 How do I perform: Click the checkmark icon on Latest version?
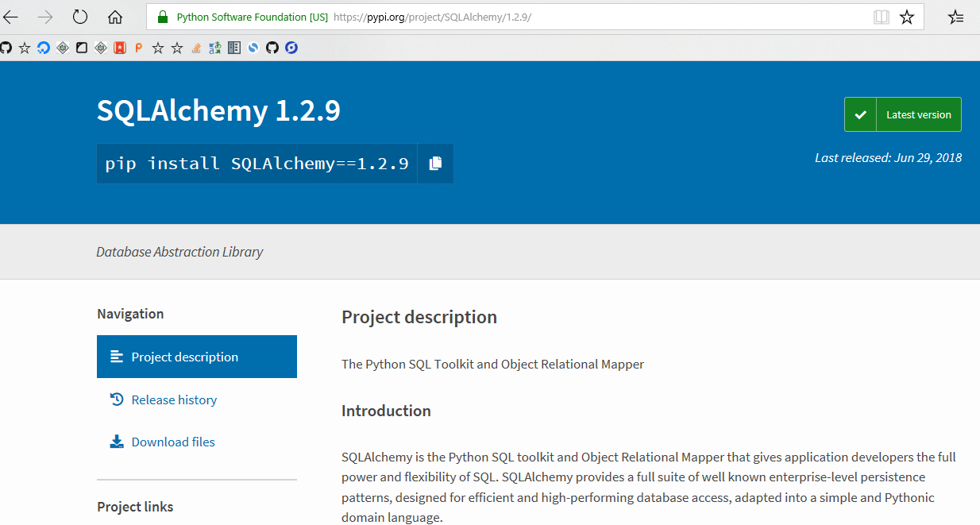[x=860, y=114]
